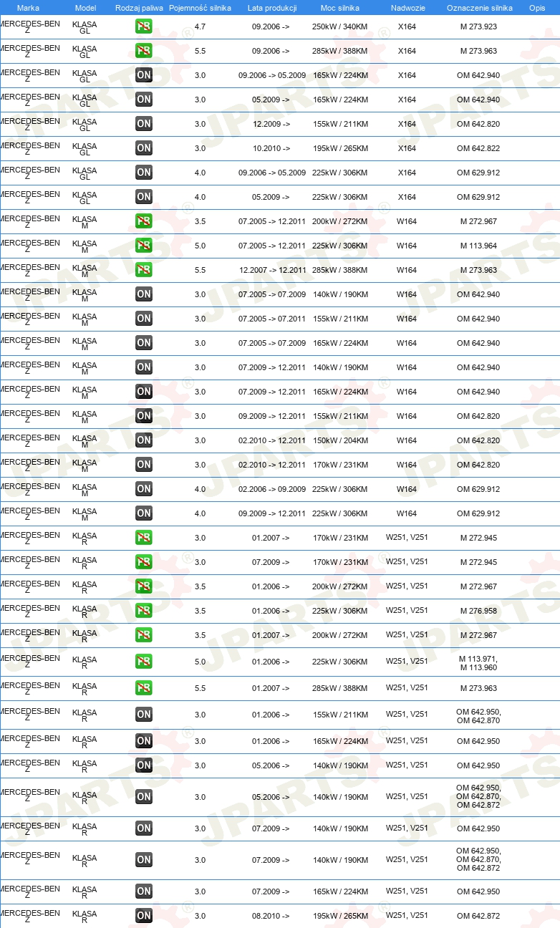Click PB icon in the M 276.958 row
This screenshot has width=560, height=928.
[x=144, y=611]
